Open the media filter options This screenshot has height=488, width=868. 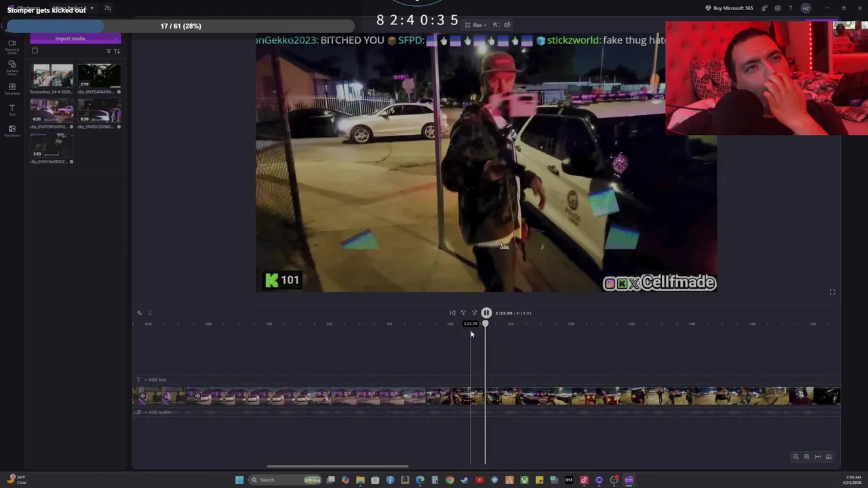tap(108, 52)
